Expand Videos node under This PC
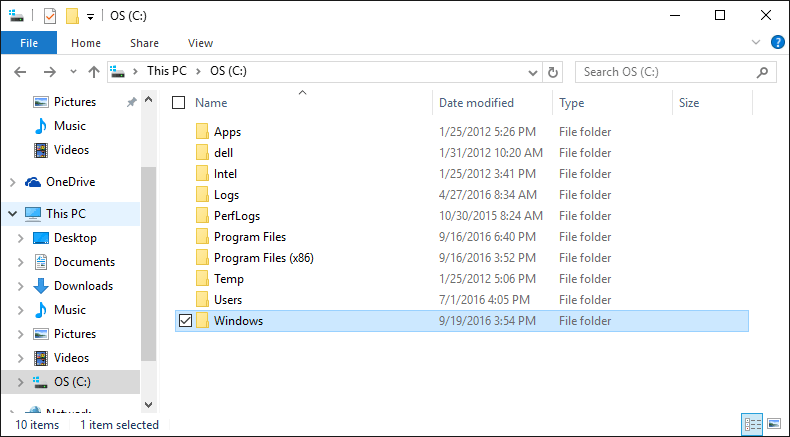The height and width of the screenshot is (437, 790). click(21, 358)
